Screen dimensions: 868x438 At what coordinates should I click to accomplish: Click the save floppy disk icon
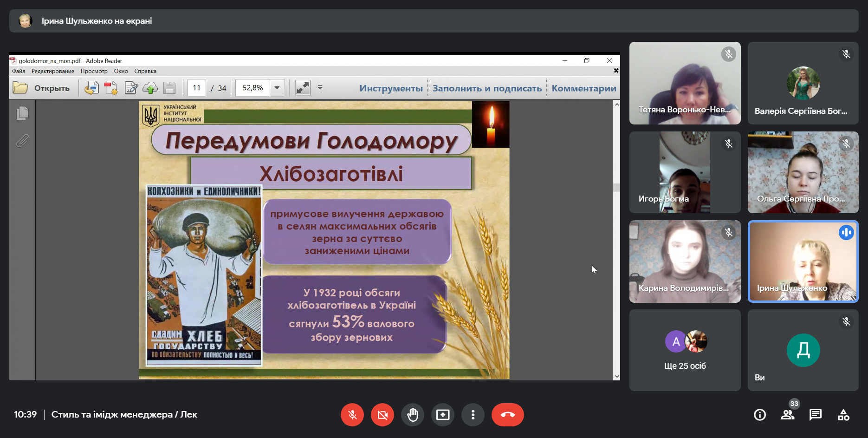169,88
